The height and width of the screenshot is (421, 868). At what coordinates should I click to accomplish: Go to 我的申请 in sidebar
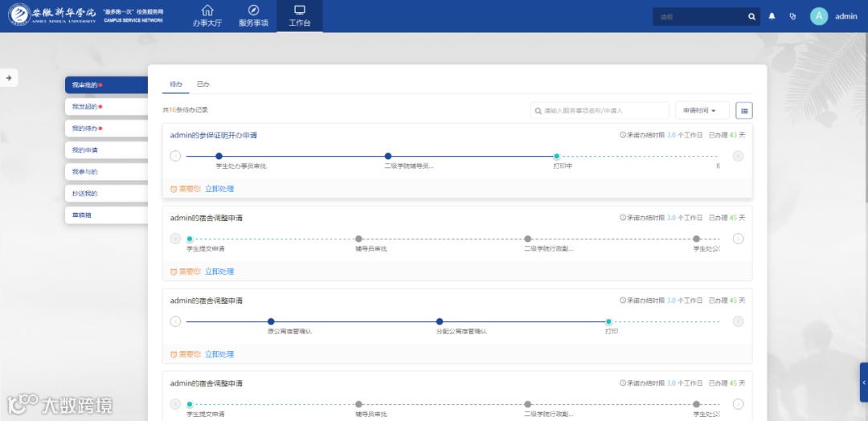pyautogui.click(x=106, y=150)
